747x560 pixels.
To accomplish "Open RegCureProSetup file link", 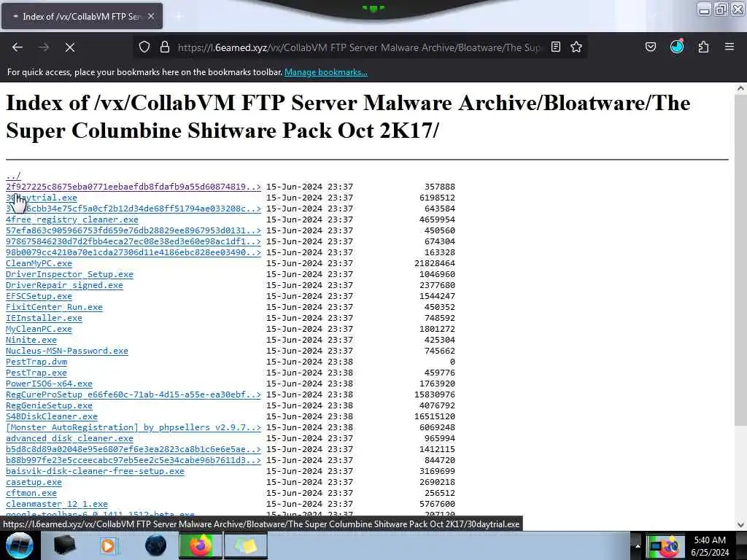I will 133,394.
